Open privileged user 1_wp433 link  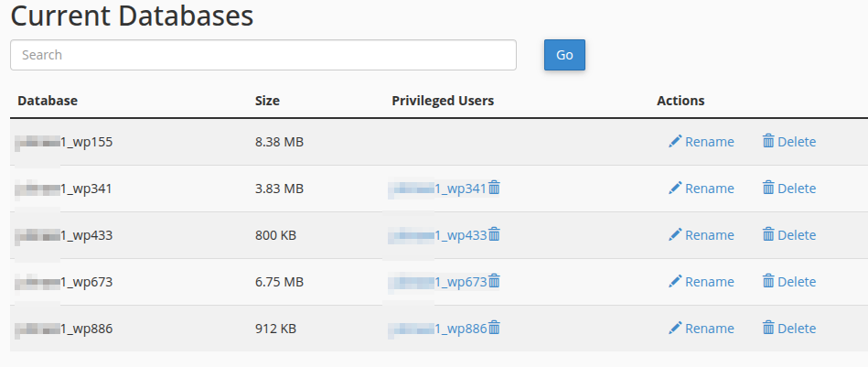[x=437, y=235]
